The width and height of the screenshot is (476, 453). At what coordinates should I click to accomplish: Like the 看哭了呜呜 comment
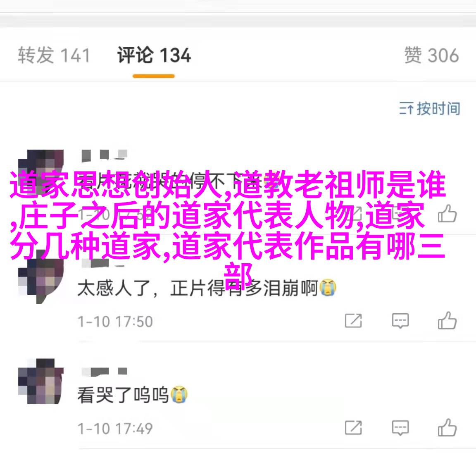tap(447, 427)
